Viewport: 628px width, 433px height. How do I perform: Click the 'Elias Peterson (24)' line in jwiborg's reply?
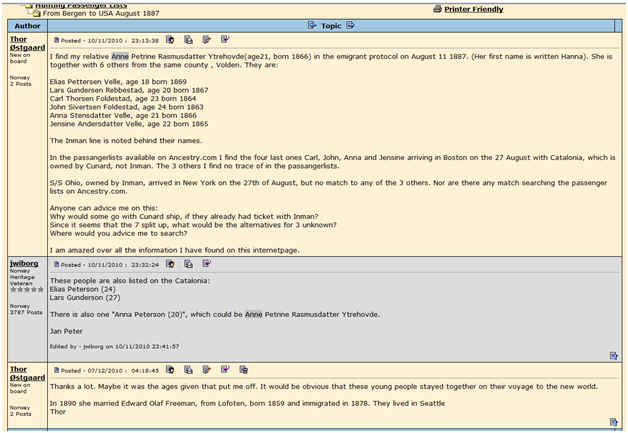(x=83, y=289)
